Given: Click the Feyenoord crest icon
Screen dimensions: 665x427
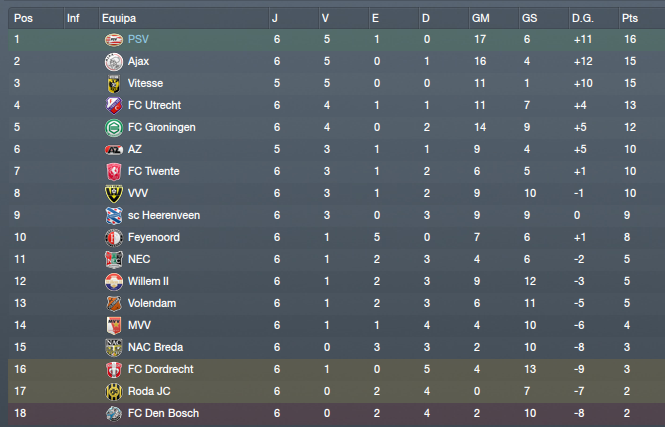Looking at the screenshot, I should pos(112,238).
